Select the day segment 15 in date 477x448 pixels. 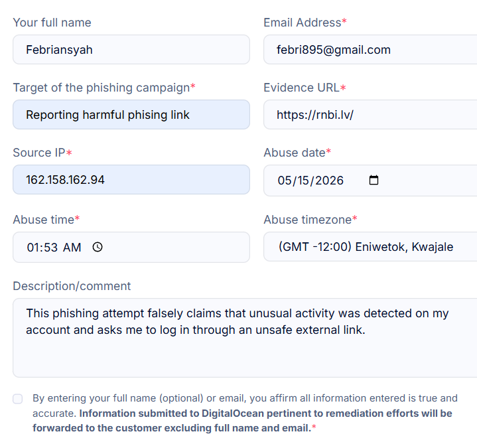tap(303, 181)
